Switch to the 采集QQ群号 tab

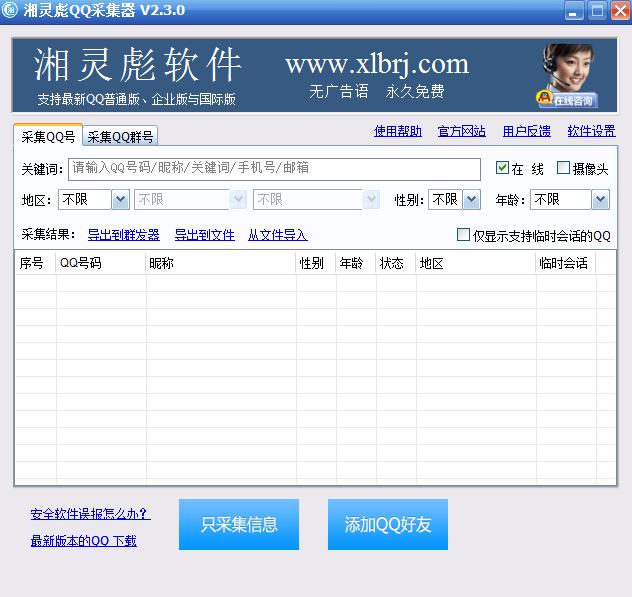click(120, 137)
